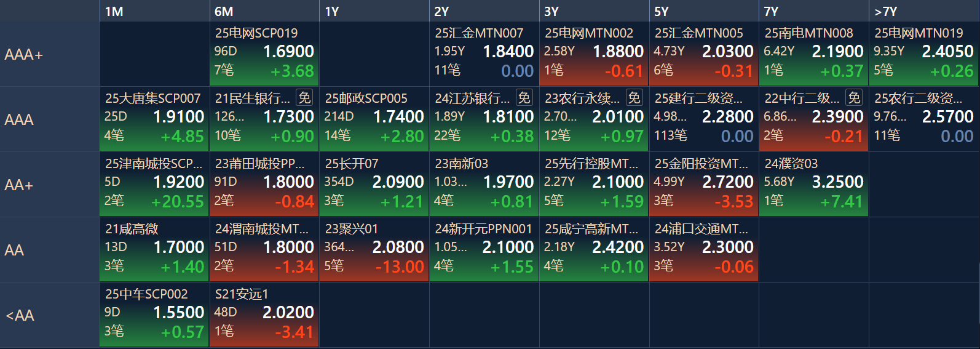Click the <AA rating row label
Viewport: 980px width, 349px height.
(50, 315)
